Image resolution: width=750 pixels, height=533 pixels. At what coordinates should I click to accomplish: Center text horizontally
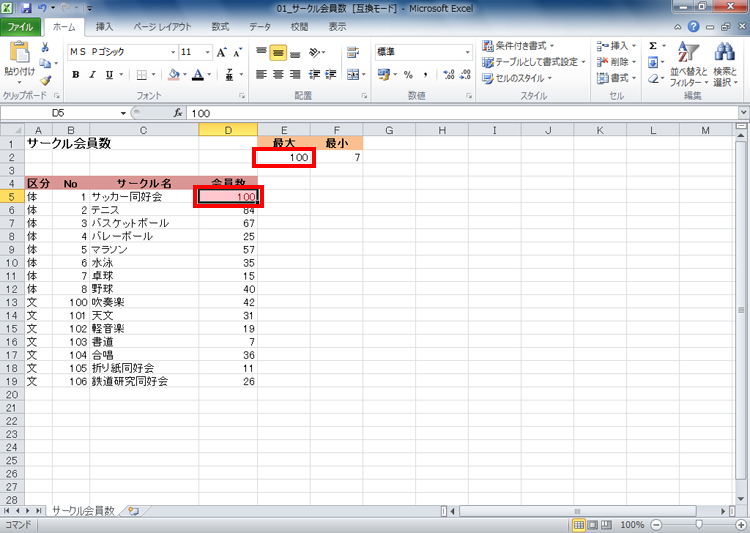click(x=278, y=75)
